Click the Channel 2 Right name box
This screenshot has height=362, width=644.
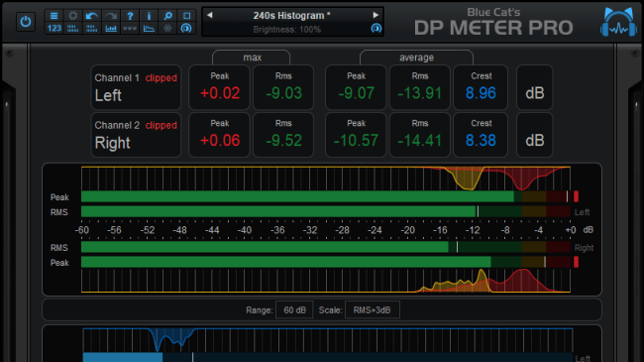click(x=136, y=135)
